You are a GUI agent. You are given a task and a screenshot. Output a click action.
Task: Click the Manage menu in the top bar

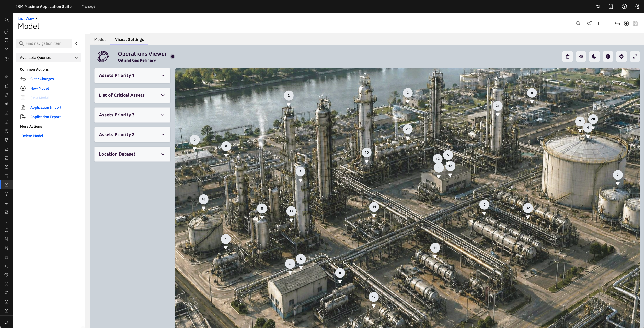[88, 6]
